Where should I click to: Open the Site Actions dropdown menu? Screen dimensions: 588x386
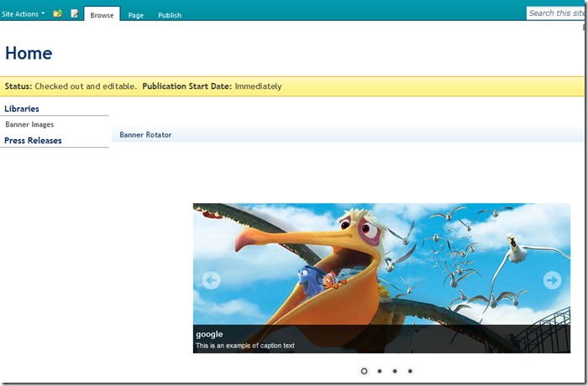pyautogui.click(x=24, y=14)
